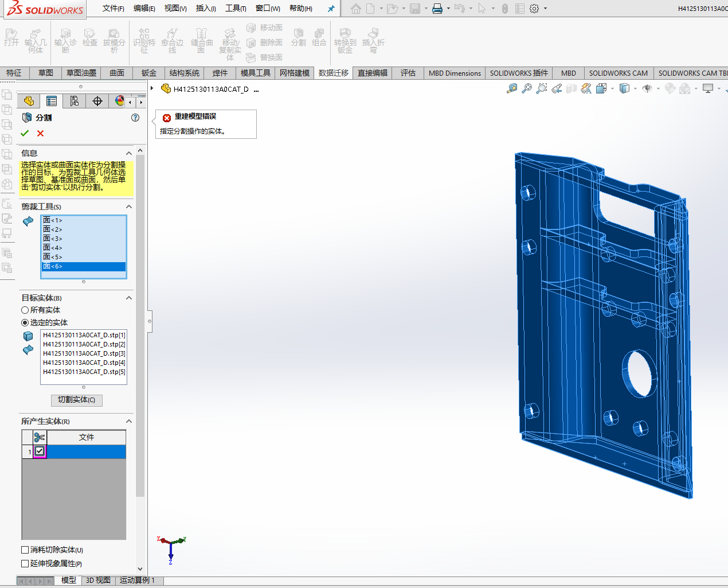Cancel the split with the red X
This screenshot has height=588, width=728.
40,133
